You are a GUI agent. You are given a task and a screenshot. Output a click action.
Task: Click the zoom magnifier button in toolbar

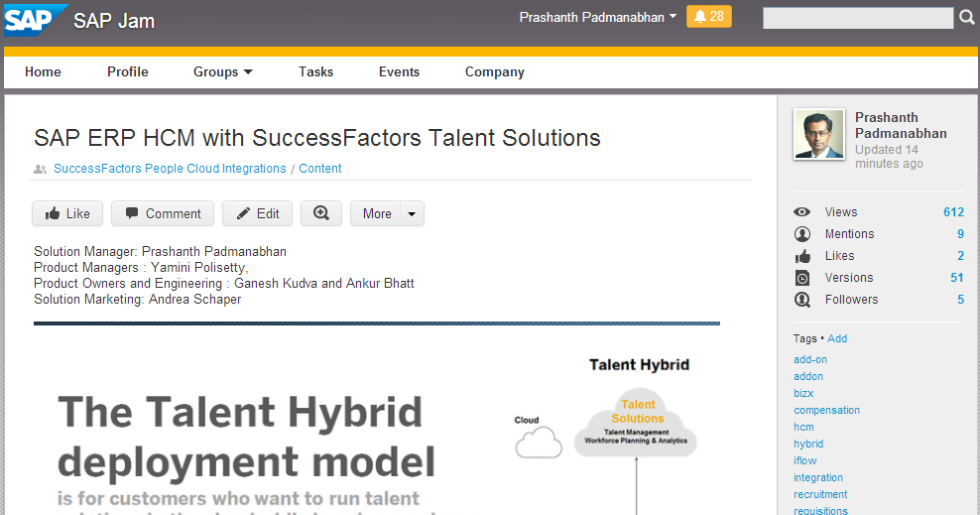click(321, 213)
